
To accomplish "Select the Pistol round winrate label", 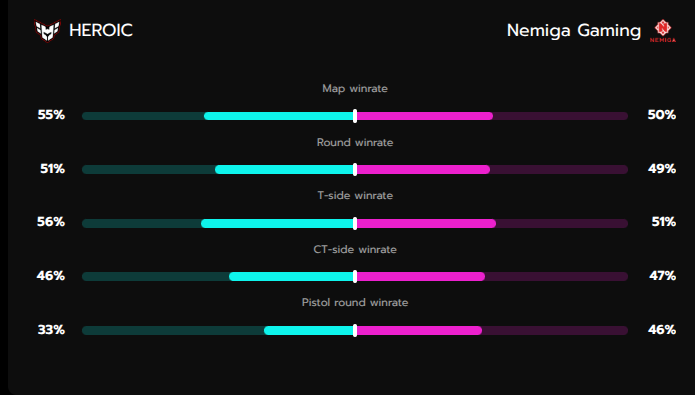I will pyautogui.click(x=355, y=302).
